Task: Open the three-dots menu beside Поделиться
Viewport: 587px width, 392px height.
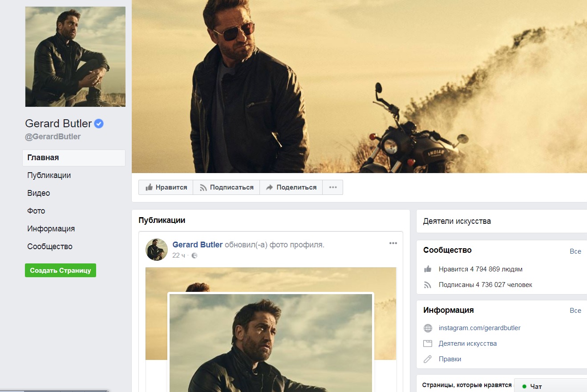Action: [x=333, y=187]
